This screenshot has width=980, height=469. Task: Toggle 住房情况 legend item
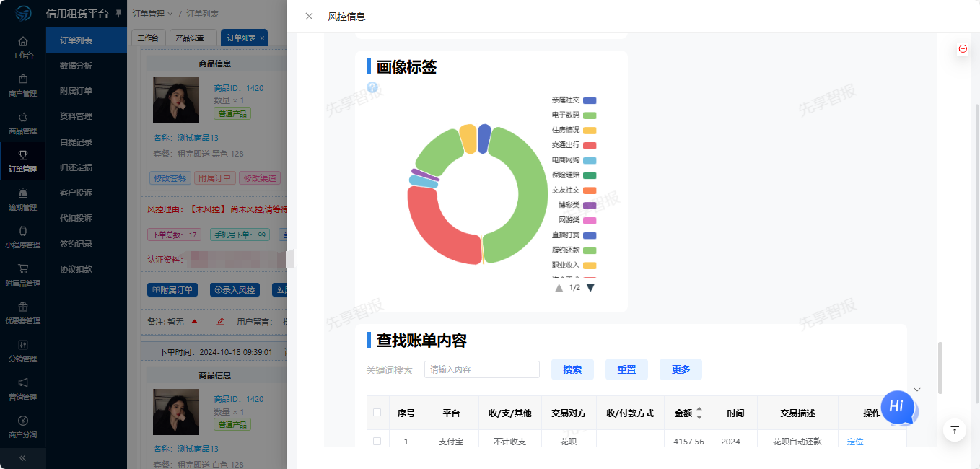(x=574, y=131)
